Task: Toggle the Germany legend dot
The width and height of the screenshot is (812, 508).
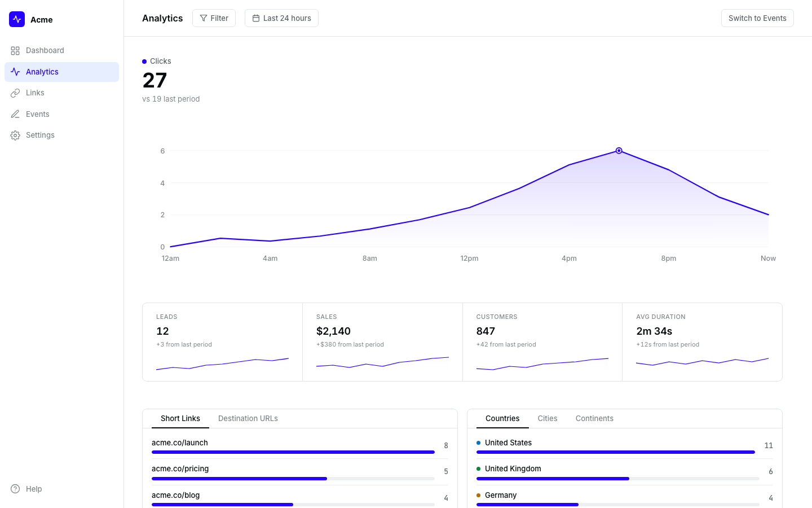Action: [479, 495]
